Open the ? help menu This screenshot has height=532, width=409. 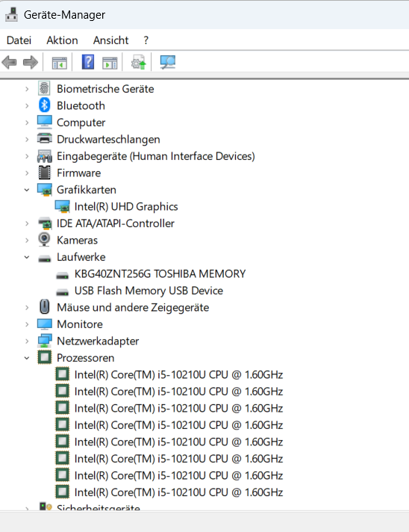[x=146, y=40]
